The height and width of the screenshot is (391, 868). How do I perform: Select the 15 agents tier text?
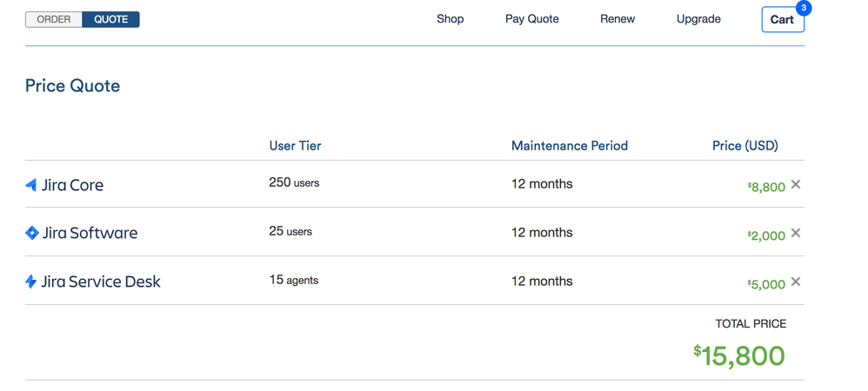[x=294, y=281]
